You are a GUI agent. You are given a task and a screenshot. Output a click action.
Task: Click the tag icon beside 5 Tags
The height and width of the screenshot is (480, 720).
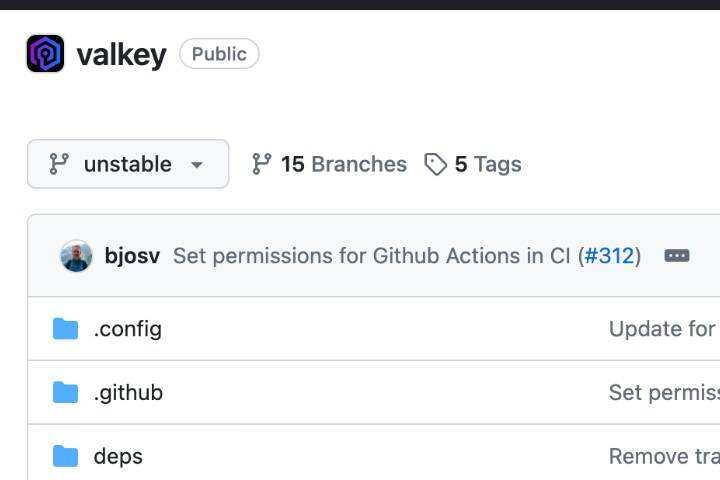click(x=435, y=164)
